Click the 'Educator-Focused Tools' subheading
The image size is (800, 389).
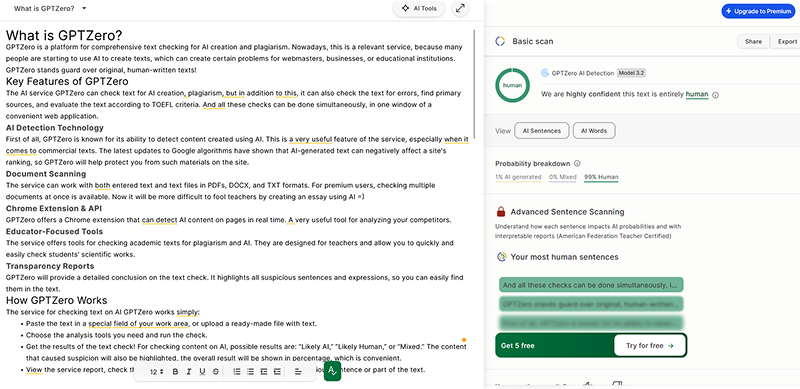(54, 231)
